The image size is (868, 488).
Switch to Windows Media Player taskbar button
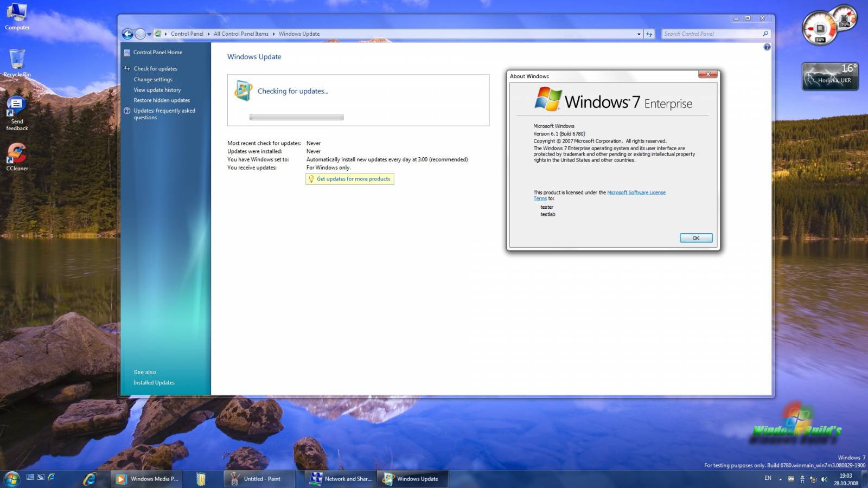click(x=146, y=479)
